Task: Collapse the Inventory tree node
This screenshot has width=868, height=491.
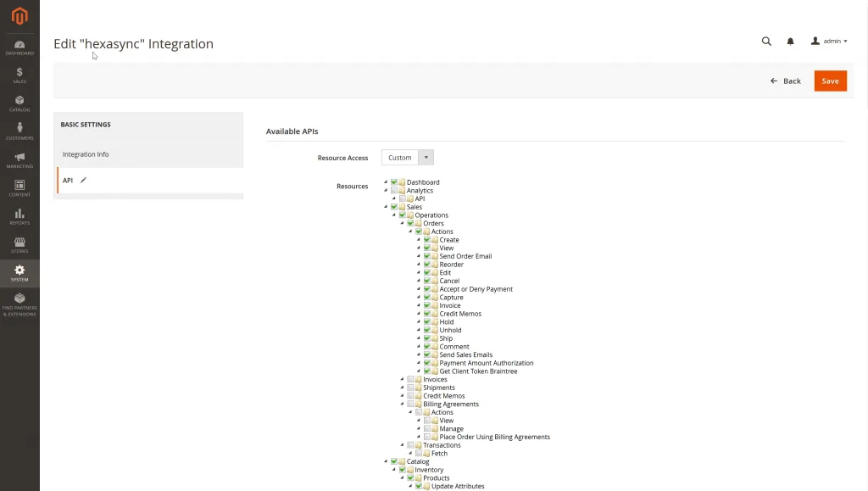Action: 394,470
